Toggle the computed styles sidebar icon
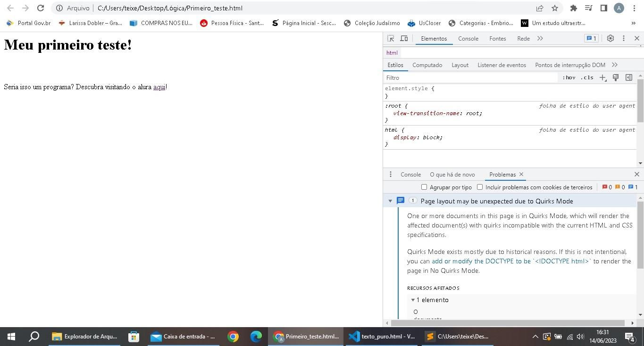 click(x=629, y=77)
